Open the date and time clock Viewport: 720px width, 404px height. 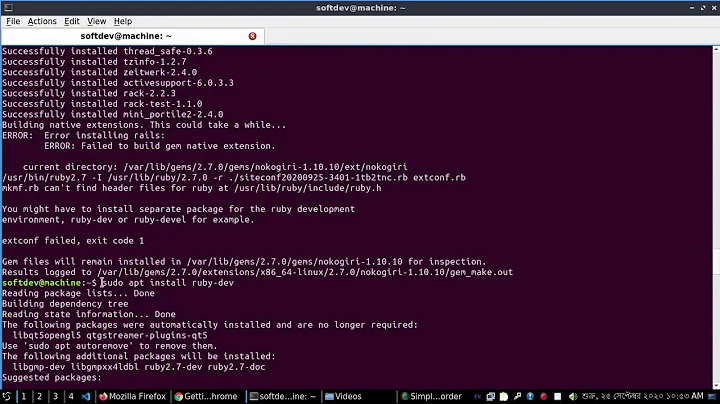pyautogui.click(x=642, y=396)
